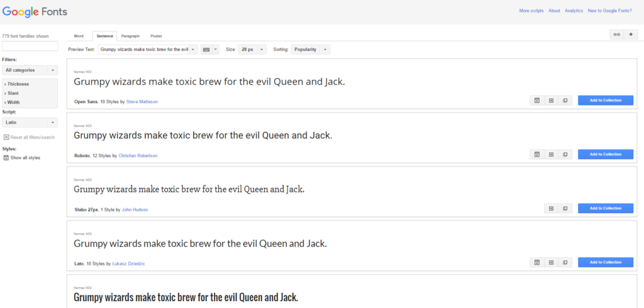Viewport: 644px width, 308px height.
Task: Click Show all styles text in sidebar
Action: click(x=25, y=158)
